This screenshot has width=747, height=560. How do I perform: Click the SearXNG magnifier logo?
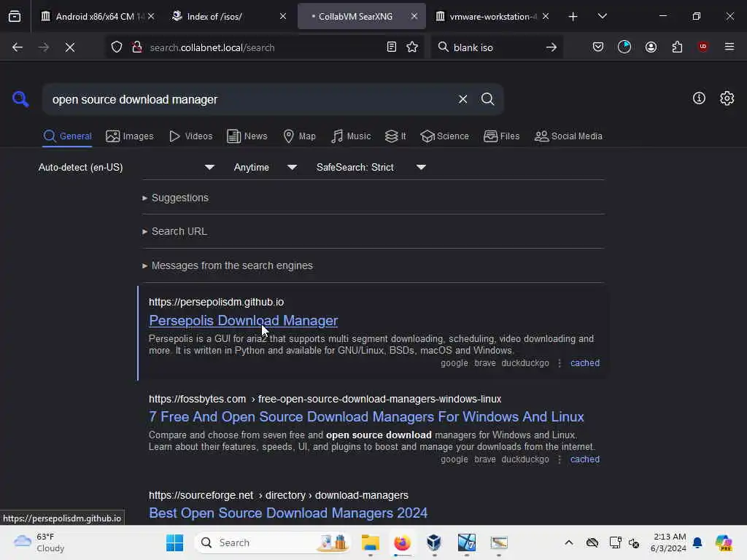[x=20, y=99]
